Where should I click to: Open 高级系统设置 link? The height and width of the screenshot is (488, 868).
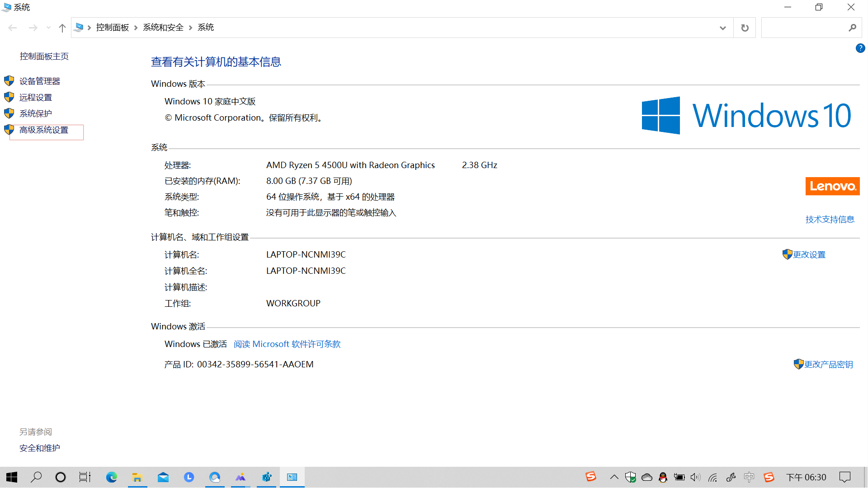[44, 130]
